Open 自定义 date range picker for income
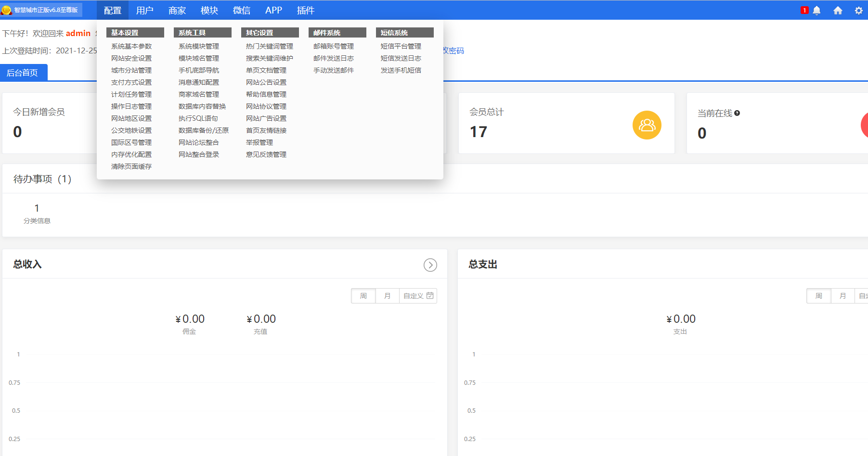This screenshot has height=456, width=868. [418, 296]
